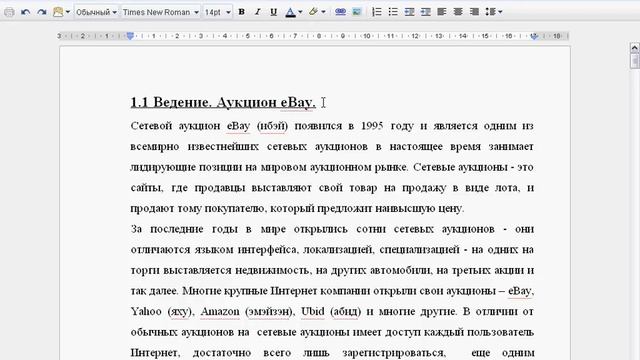This screenshot has width=640, height=360.
Task: Click the vertical scrollbar thumb
Action: [634, 61]
